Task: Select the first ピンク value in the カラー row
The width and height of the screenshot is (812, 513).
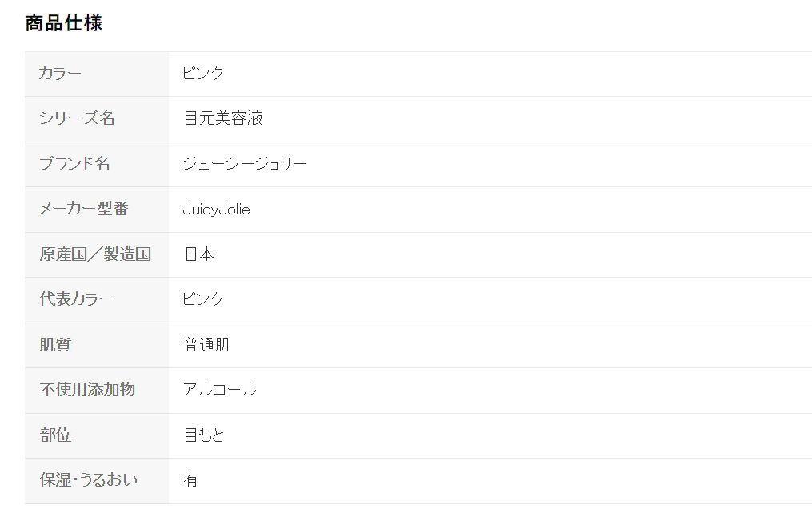Action: click(x=203, y=74)
